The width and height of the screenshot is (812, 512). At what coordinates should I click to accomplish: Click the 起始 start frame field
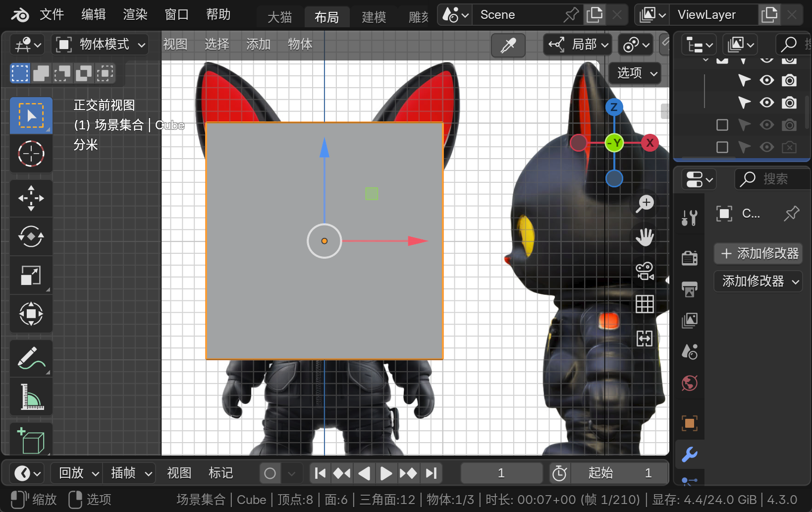pyautogui.click(x=619, y=473)
